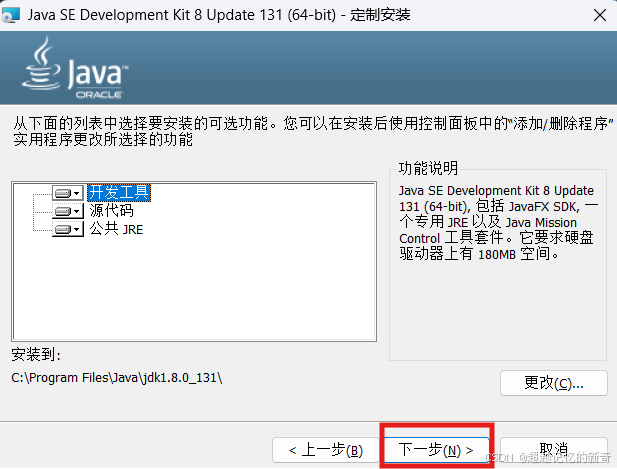This screenshot has height=469, width=617.
Task: Select the 源代码 tree item
Action: (x=112, y=211)
